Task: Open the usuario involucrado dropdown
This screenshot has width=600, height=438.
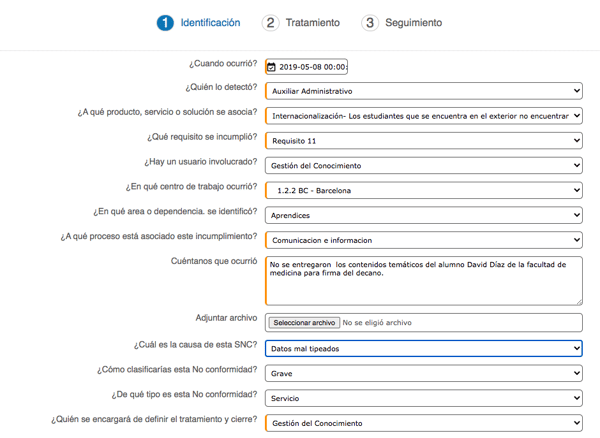Action: (x=424, y=165)
